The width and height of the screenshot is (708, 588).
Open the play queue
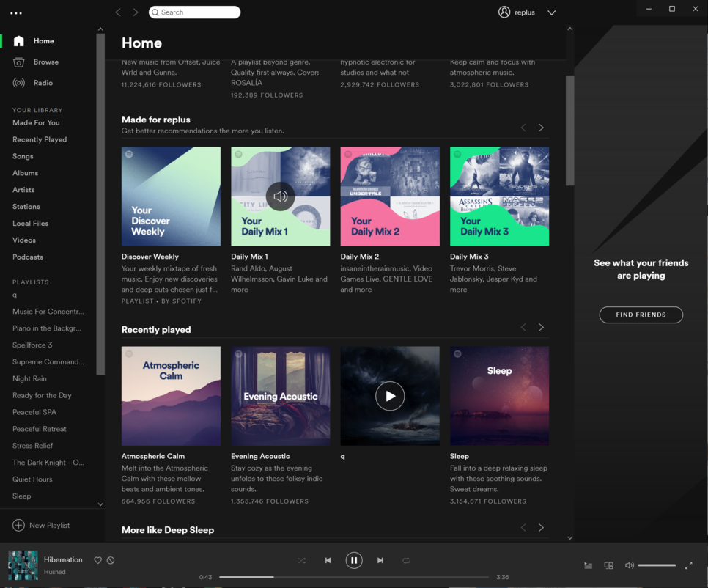pos(588,565)
